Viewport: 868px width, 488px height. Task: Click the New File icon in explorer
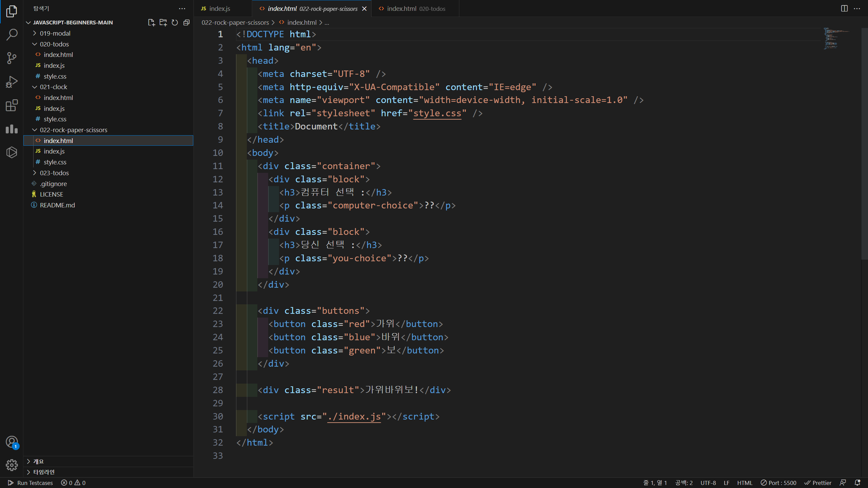[x=151, y=22]
